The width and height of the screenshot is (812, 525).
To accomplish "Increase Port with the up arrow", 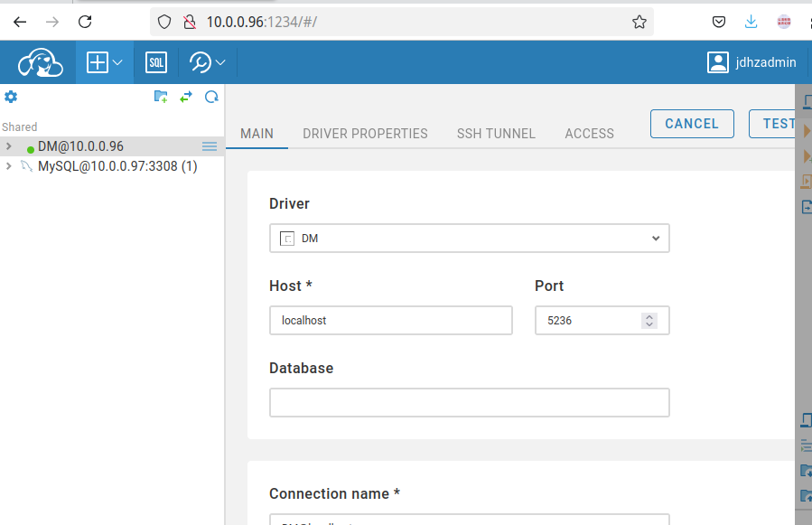I will click(x=649, y=316).
